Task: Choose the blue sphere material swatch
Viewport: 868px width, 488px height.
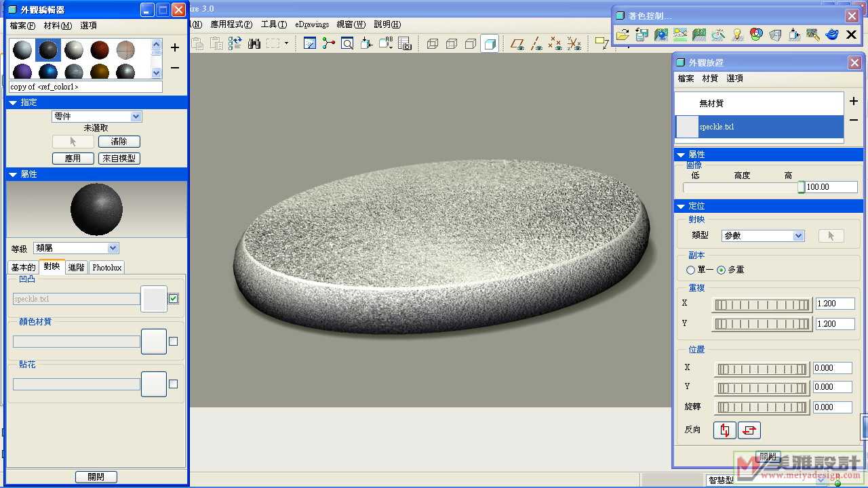Action: click(x=48, y=71)
